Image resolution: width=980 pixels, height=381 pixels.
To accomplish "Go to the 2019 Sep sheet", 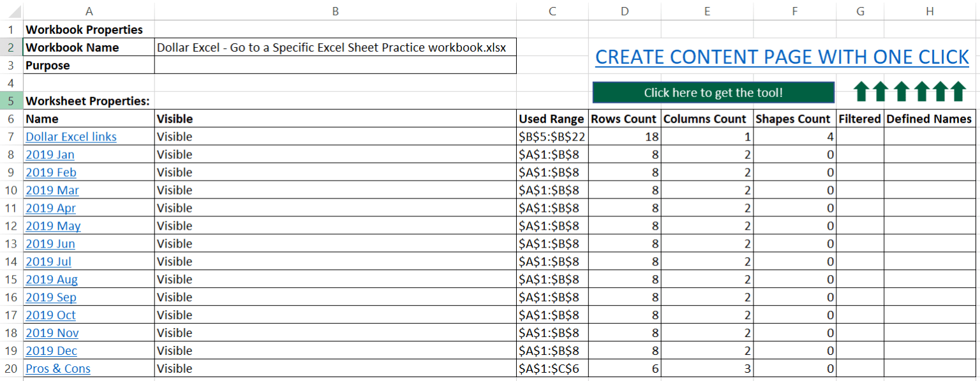I will tap(51, 297).
